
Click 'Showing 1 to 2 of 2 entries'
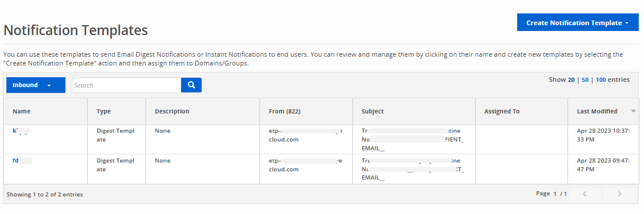44,194
